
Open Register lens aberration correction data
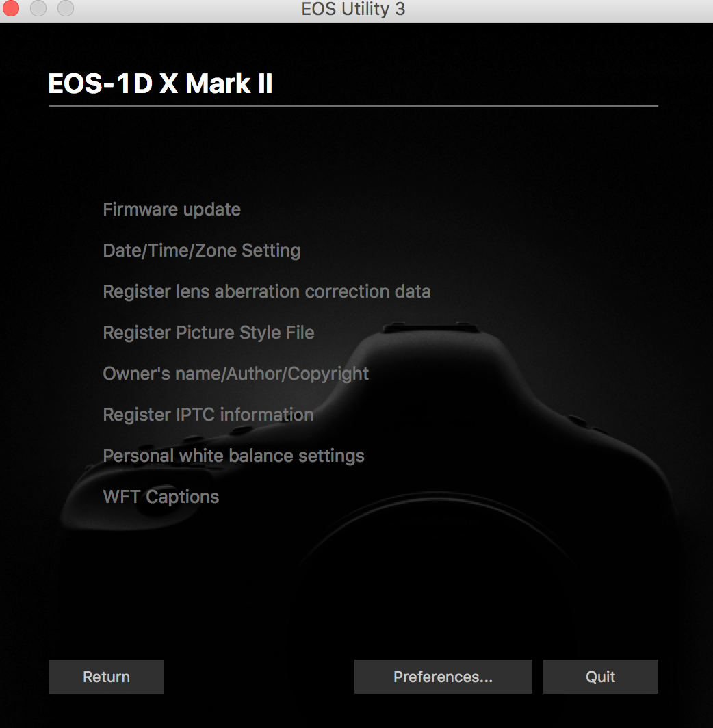pos(267,291)
